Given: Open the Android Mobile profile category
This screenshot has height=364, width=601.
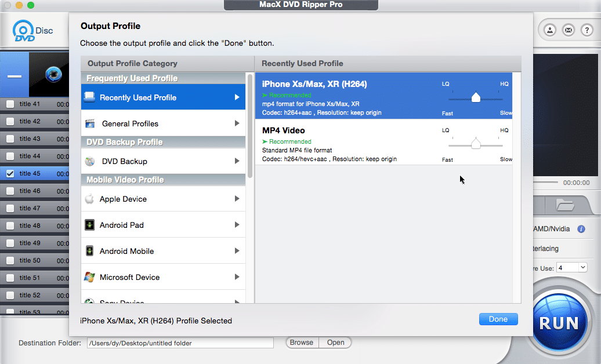Looking at the screenshot, I should [x=162, y=250].
